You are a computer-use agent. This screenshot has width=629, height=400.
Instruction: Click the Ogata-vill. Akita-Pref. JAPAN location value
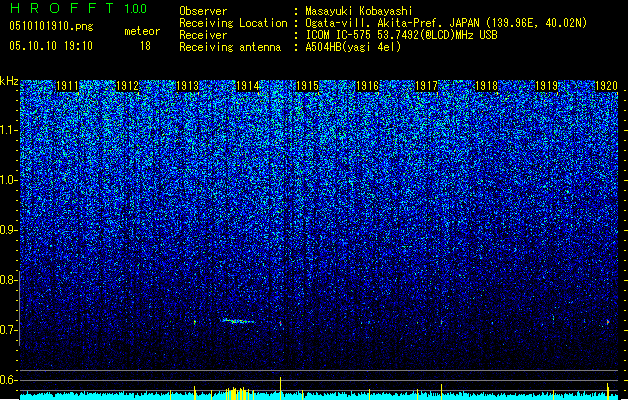click(446, 23)
